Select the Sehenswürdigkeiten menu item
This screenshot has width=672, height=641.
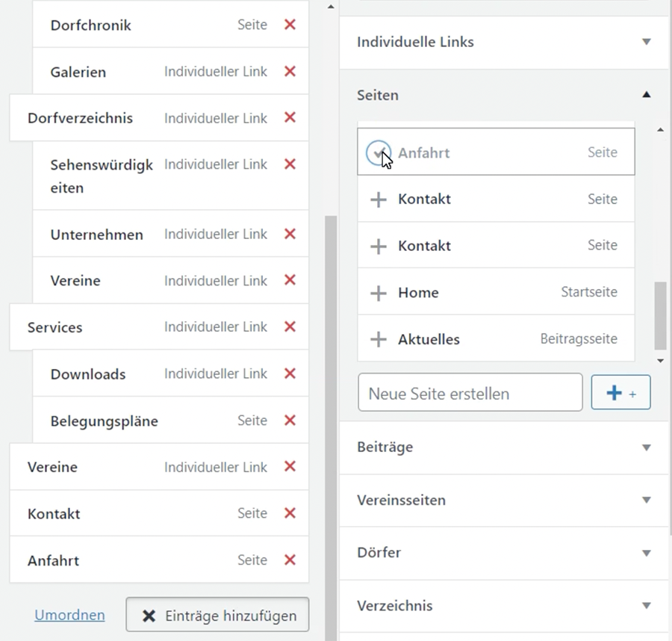coord(101,176)
